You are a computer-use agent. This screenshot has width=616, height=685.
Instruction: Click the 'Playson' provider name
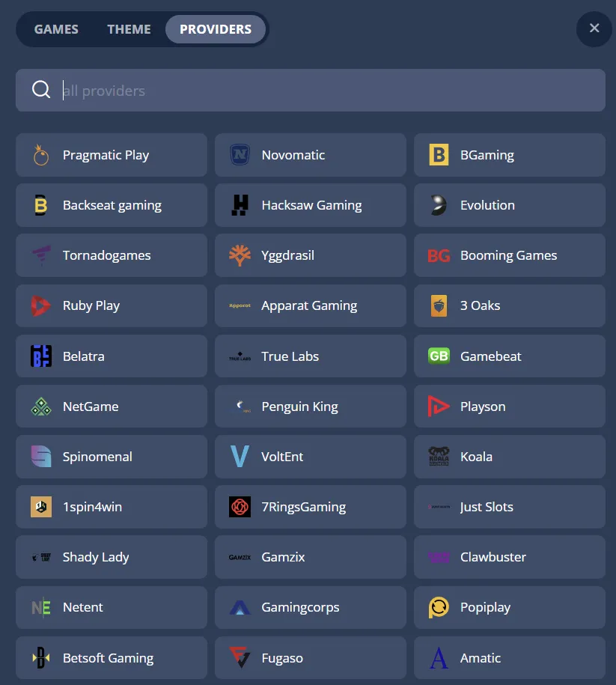coord(483,407)
